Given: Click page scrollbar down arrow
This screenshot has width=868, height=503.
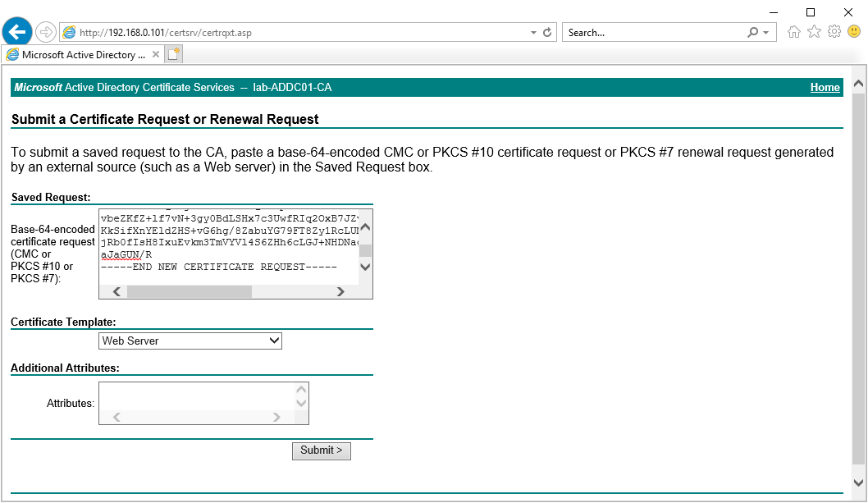Looking at the screenshot, I should tap(859, 483).
